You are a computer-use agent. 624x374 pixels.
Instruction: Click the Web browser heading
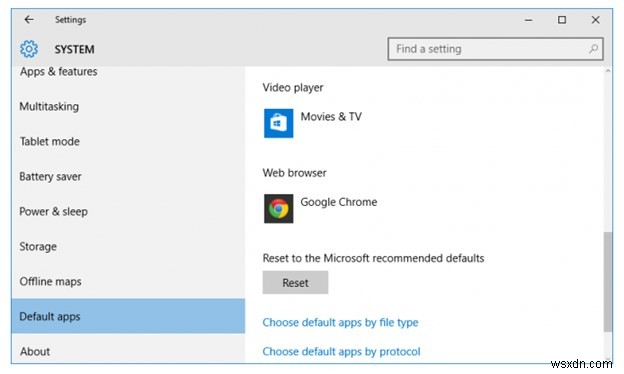294,173
